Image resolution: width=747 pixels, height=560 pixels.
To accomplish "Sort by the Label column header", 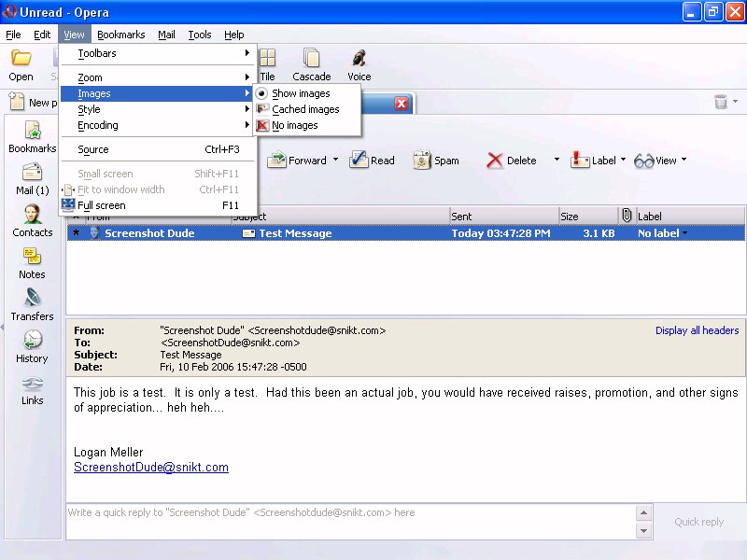I will [690, 217].
